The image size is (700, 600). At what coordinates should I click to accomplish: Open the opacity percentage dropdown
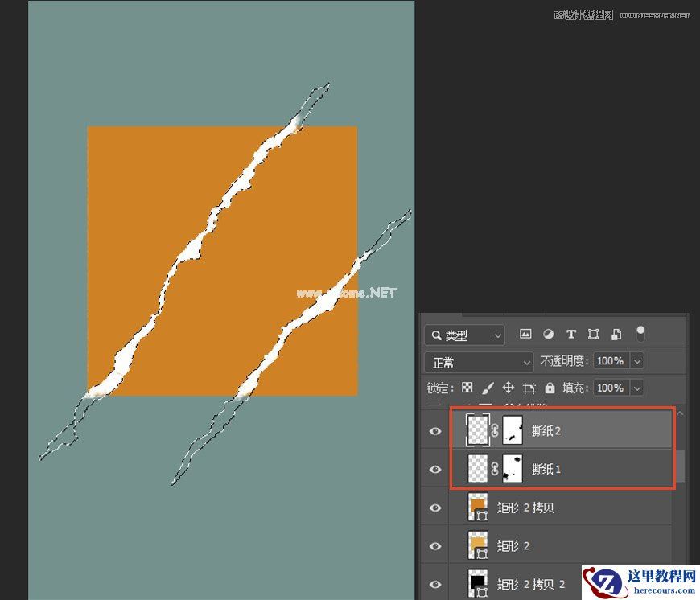point(638,361)
